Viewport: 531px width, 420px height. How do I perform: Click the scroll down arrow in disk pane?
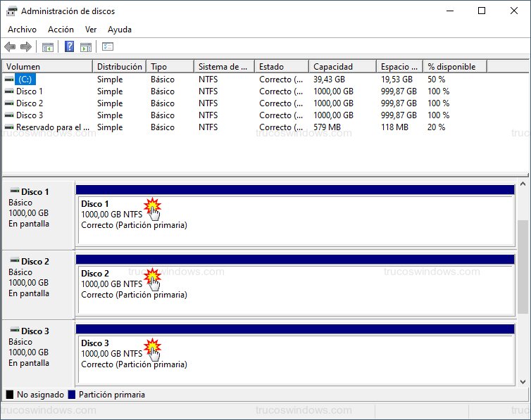(x=523, y=381)
